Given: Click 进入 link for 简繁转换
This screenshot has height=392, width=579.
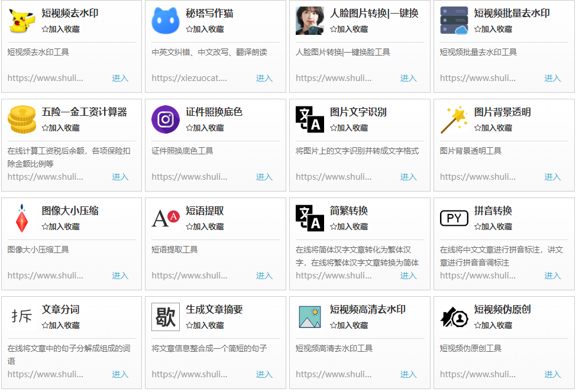Looking at the screenshot, I should (x=408, y=276).
